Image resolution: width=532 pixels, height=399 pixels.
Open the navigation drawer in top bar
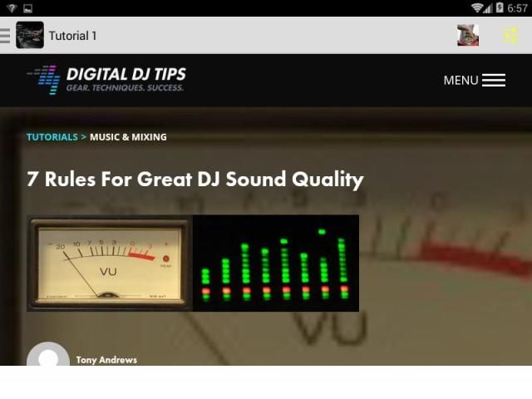(5, 36)
